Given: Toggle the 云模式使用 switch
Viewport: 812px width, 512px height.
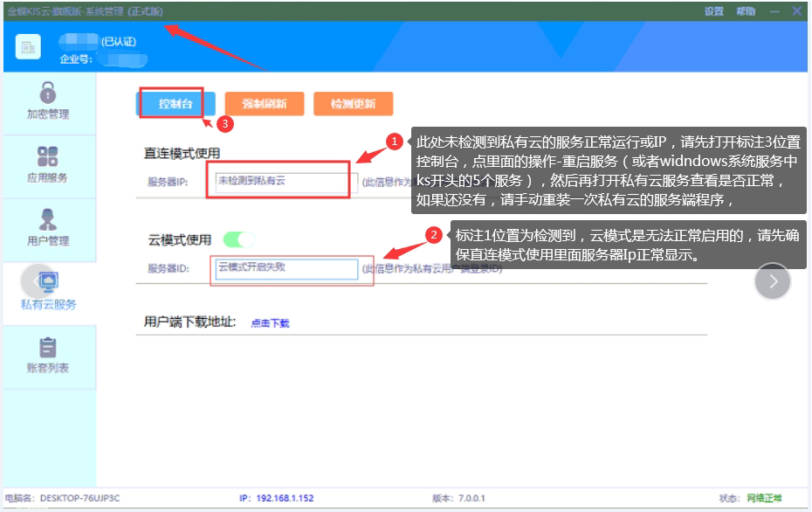Looking at the screenshot, I should coord(238,239).
